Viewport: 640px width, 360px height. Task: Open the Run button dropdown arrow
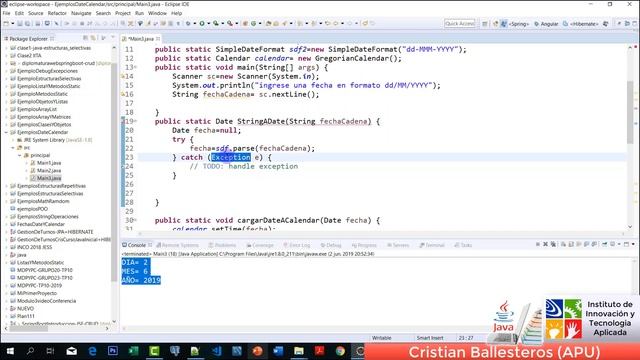(208, 24)
